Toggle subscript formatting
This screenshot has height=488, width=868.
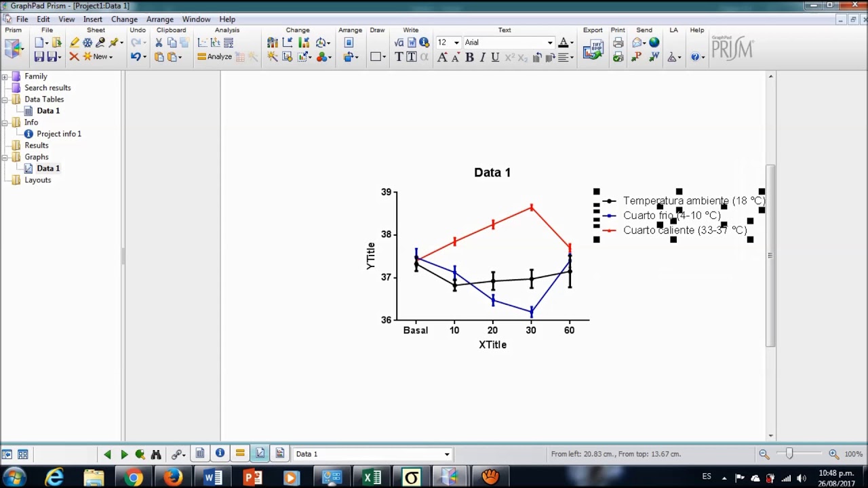(x=522, y=58)
